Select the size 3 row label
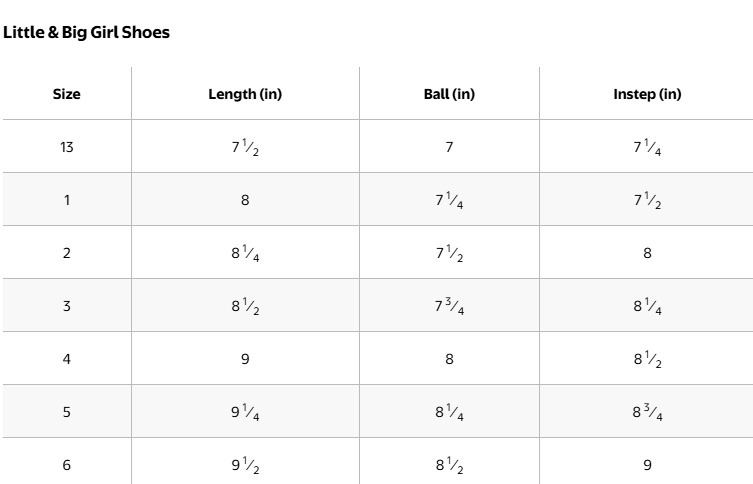This screenshot has height=484, width=753. pyautogui.click(x=67, y=306)
